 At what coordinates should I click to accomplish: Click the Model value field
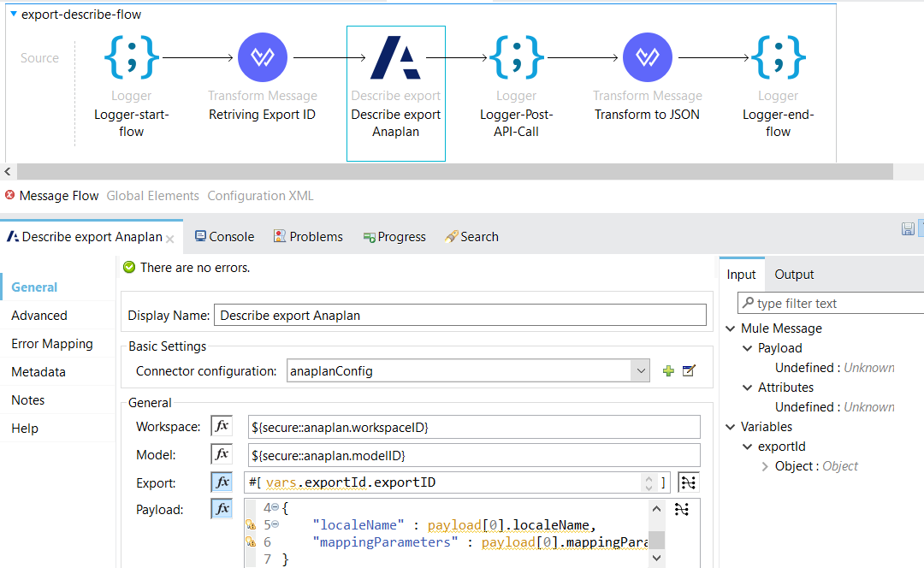pyautogui.click(x=474, y=455)
